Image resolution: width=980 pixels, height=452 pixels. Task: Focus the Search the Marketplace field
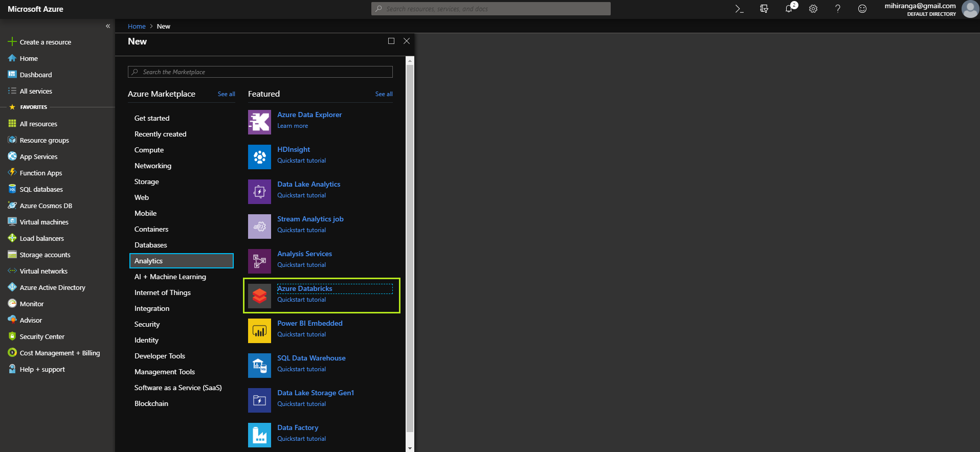pyautogui.click(x=260, y=72)
